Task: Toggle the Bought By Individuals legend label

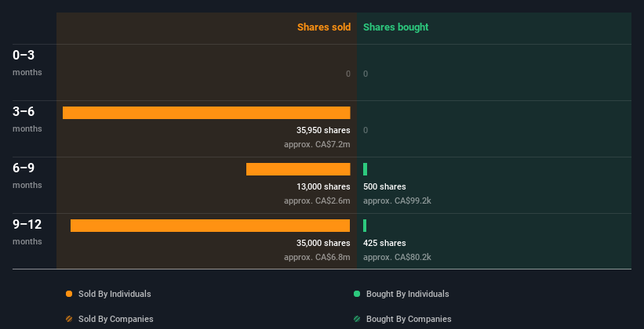Action: (x=407, y=294)
